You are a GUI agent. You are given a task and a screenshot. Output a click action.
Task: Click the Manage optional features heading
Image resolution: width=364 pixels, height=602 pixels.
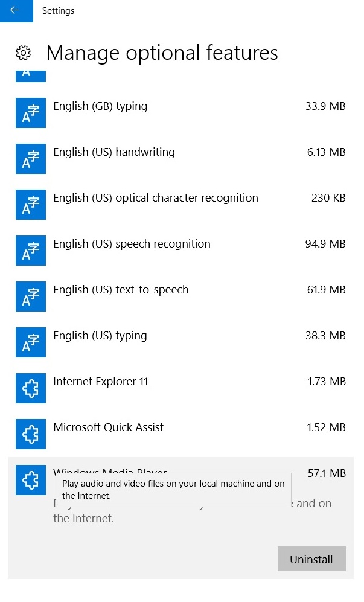162,53
